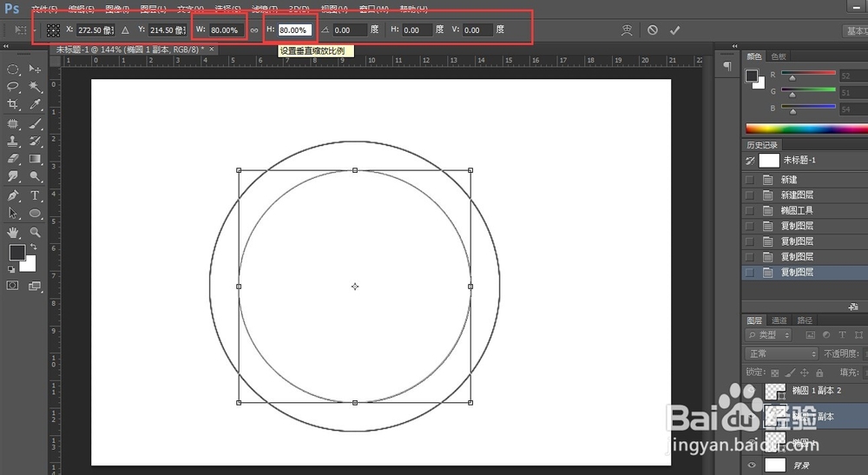The width and height of the screenshot is (868, 475).
Task: Select the Zoom magnifier tool
Action: pyautogui.click(x=35, y=233)
